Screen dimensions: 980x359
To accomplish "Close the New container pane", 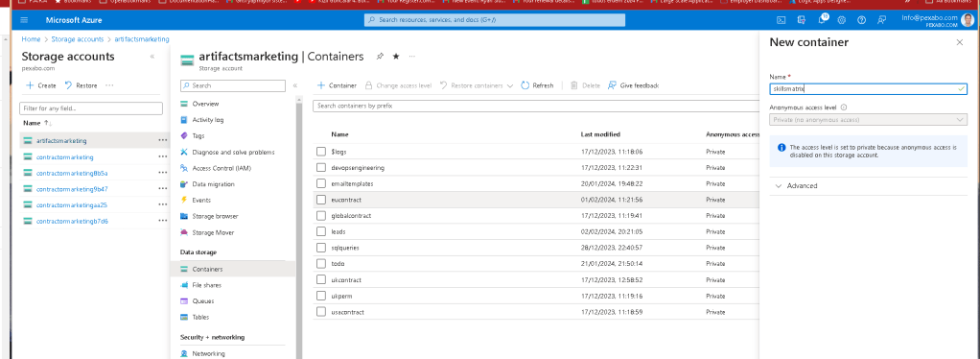I will point(959,42).
